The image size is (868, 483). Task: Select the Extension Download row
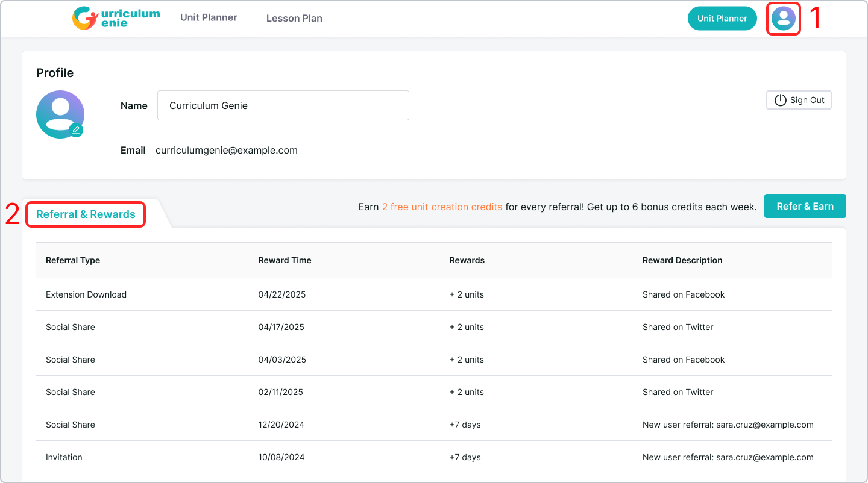tap(86, 294)
